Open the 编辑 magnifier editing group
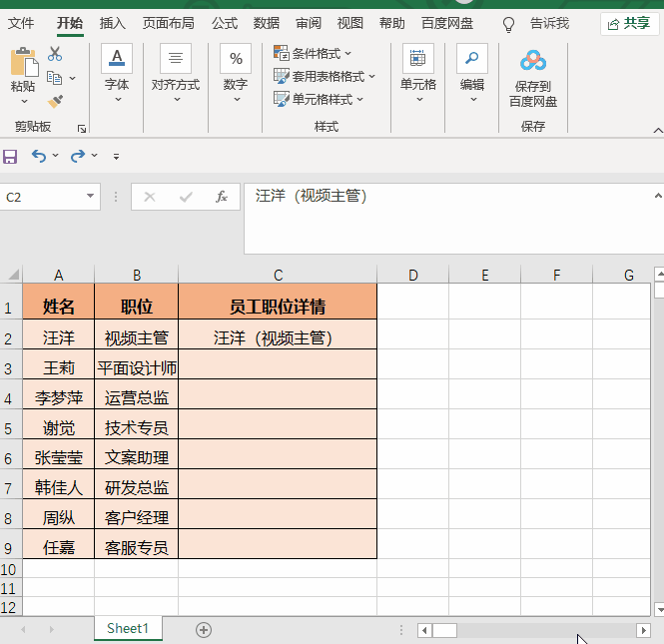The height and width of the screenshot is (644, 664). 471,59
